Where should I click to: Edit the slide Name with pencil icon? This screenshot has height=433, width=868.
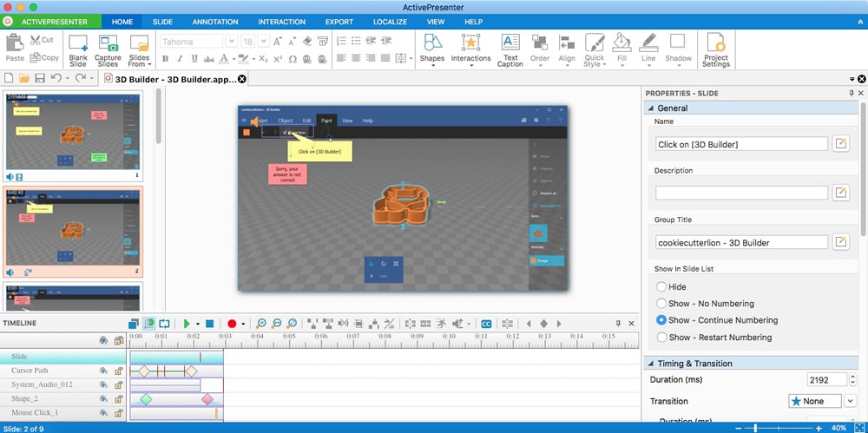click(x=841, y=144)
